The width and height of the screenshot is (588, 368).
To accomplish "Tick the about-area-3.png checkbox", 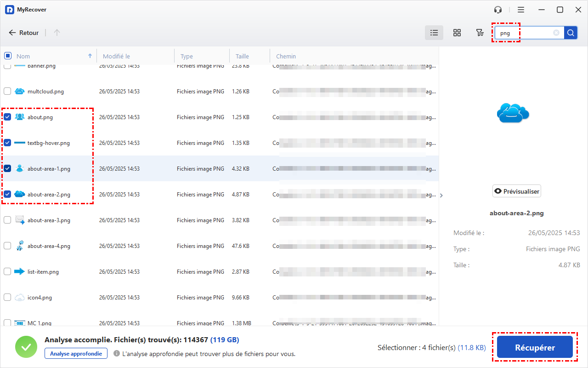I will (x=8, y=220).
